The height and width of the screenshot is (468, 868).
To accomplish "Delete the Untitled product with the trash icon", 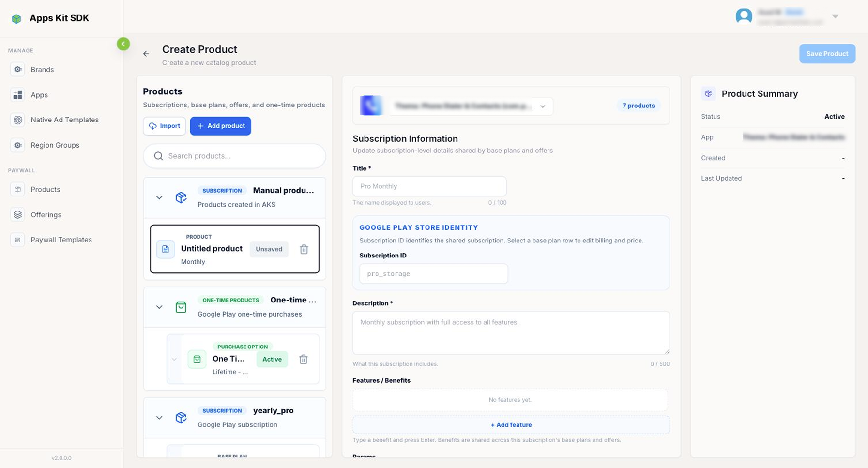I will coord(304,249).
